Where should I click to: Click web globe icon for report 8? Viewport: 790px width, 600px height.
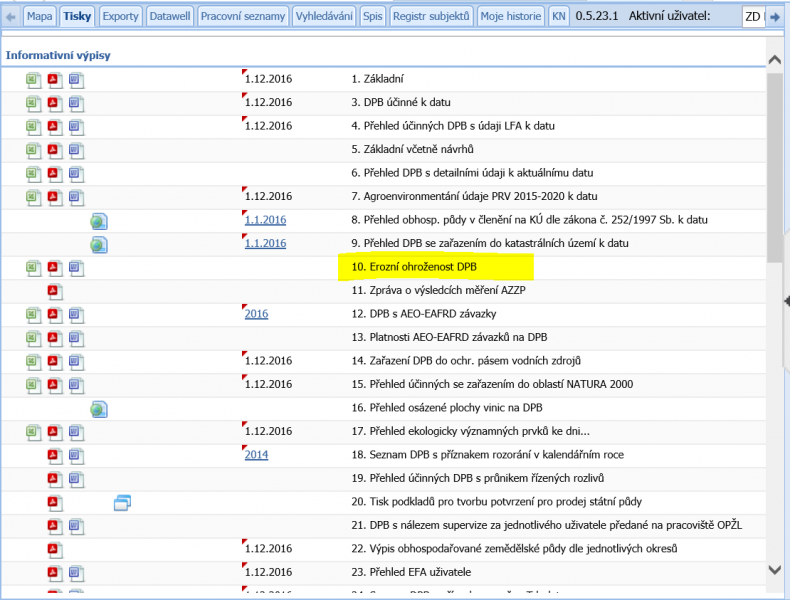(98, 221)
